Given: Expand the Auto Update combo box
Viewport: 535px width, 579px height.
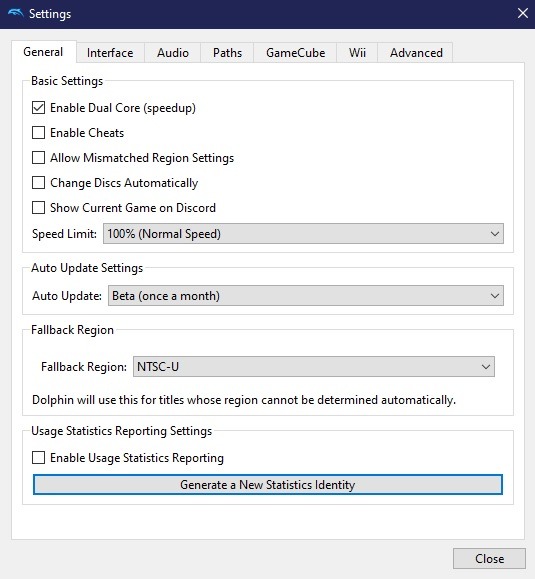Looking at the screenshot, I should 306,296.
